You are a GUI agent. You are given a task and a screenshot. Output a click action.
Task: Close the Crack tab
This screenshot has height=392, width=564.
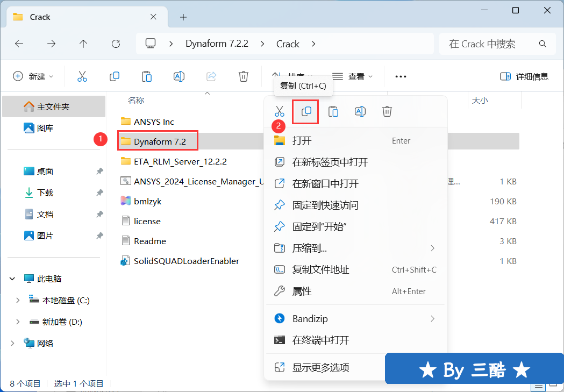(x=153, y=17)
